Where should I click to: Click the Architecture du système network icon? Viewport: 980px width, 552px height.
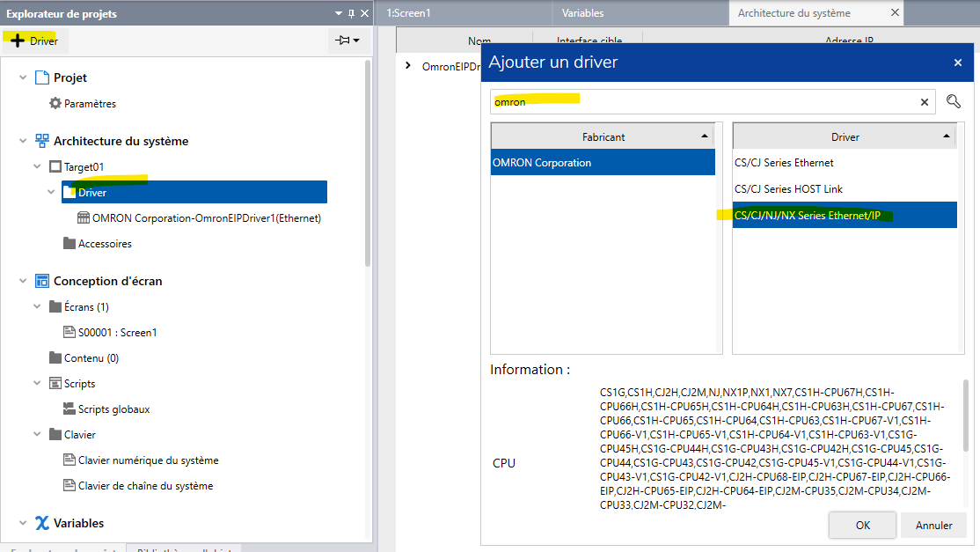[42, 141]
